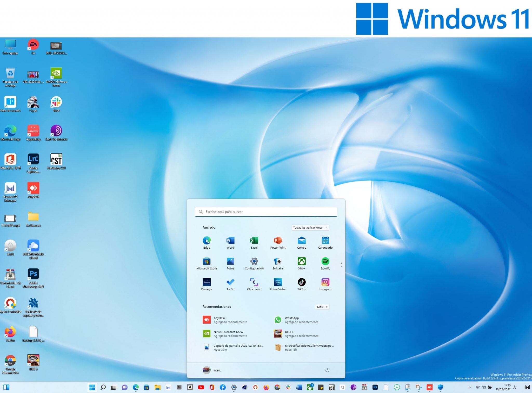Image resolution: width=532 pixels, height=393 pixels.
Task: Open Task View from the taskbar
Action: tap(114, 387)
